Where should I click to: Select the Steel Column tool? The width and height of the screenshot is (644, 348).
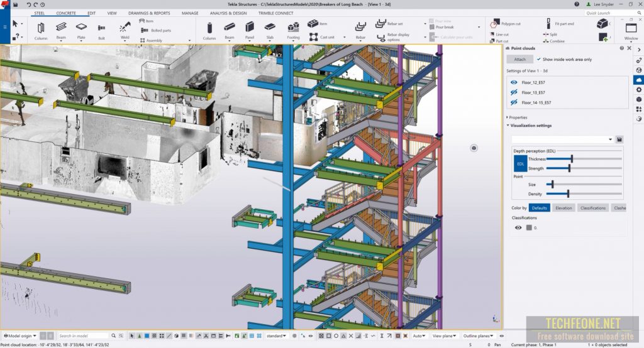tap(41, 31)
